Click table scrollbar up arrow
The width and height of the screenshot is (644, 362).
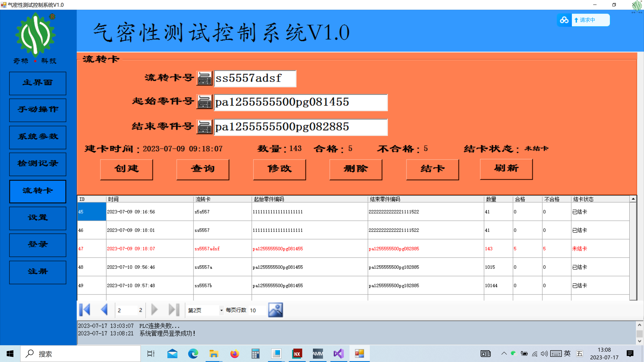pyautogui.click(x=633, y=199)
